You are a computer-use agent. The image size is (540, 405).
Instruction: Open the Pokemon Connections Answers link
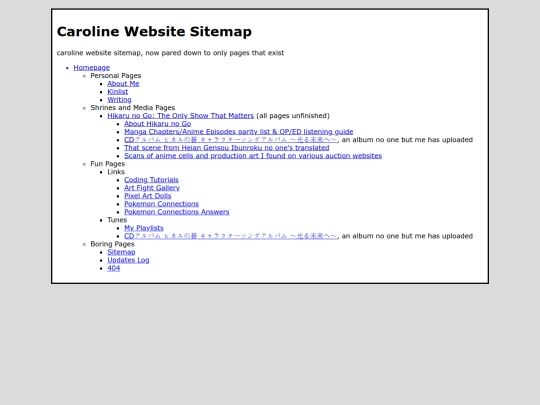(177, 212)
